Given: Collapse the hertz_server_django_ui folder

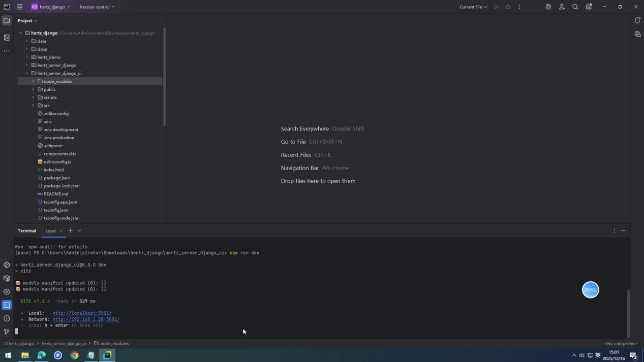Looking at the screenshot, I should (x=27, y=73).
